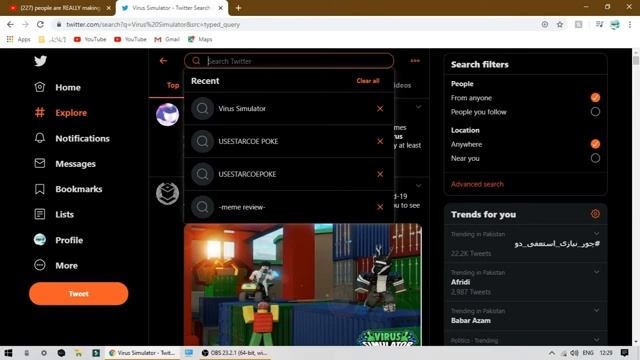Image resolution: width=640 pixels, height=360 pixels.
Task: Open Windows Start menu
Action: [x=8, y=353]
